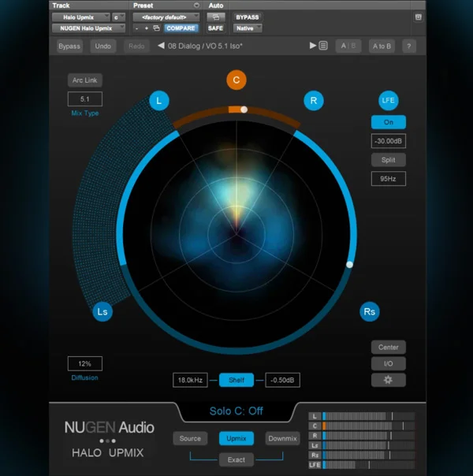This screenshot has height=476, width=473.
Task: Select the L left channel node
Action: (159, 101)
